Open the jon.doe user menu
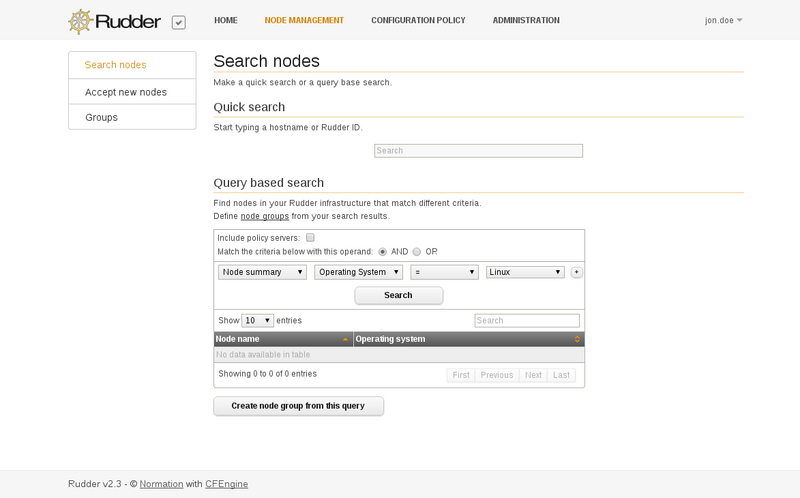The width and height of the screenshot is (800, 498). (x=723, y=20)
